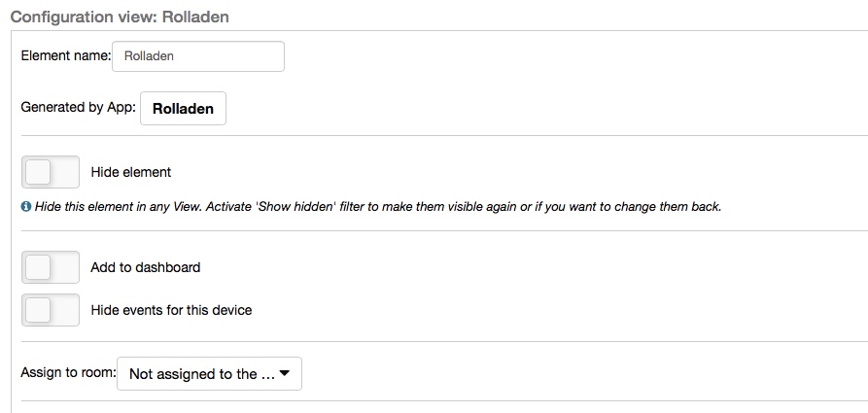Click the 'Generated by App:' label
The height and width of the screenshot is (413, 868).
(x=78, y=108)
